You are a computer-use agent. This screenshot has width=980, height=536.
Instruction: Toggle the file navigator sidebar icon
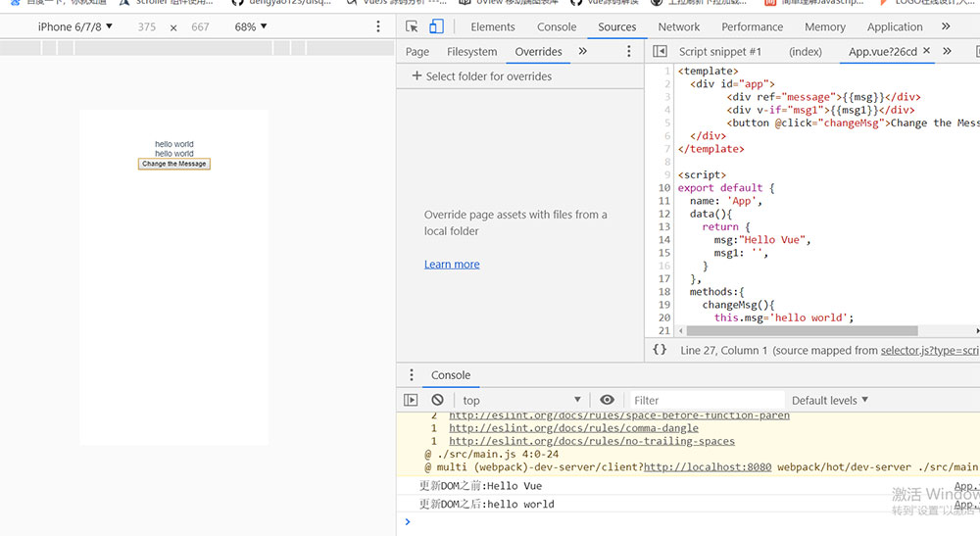pyautogui.click(x=660, y=51)
